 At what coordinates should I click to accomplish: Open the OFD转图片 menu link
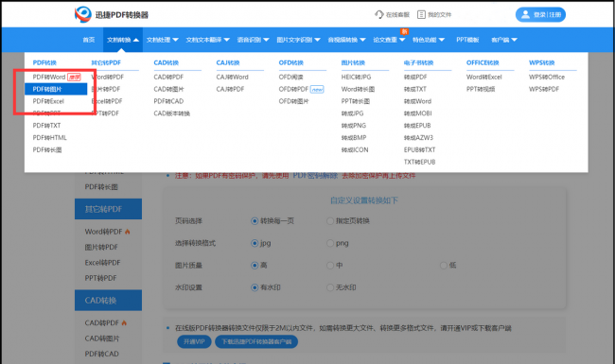293,101
